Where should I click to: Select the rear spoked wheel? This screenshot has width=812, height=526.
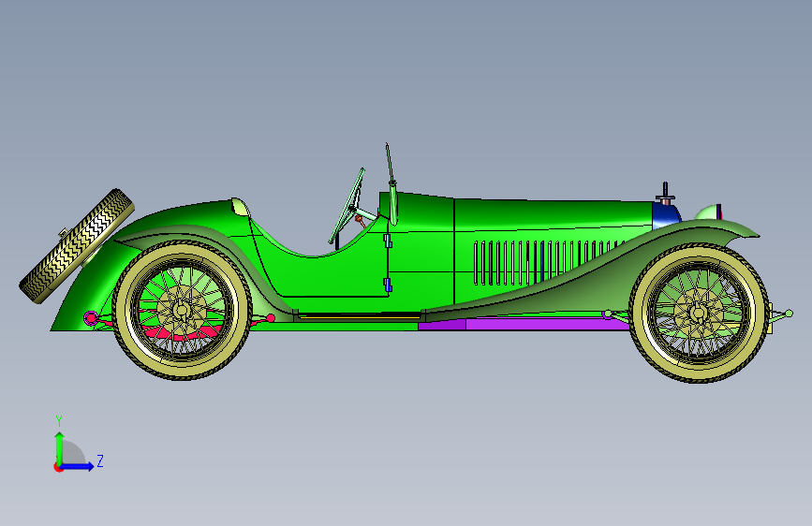click(182, 310)
